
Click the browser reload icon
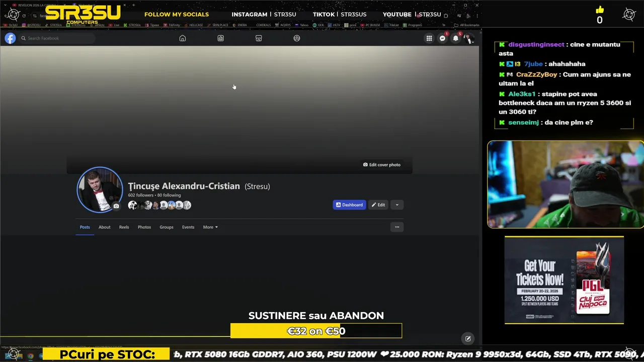(x=24, y=16)
